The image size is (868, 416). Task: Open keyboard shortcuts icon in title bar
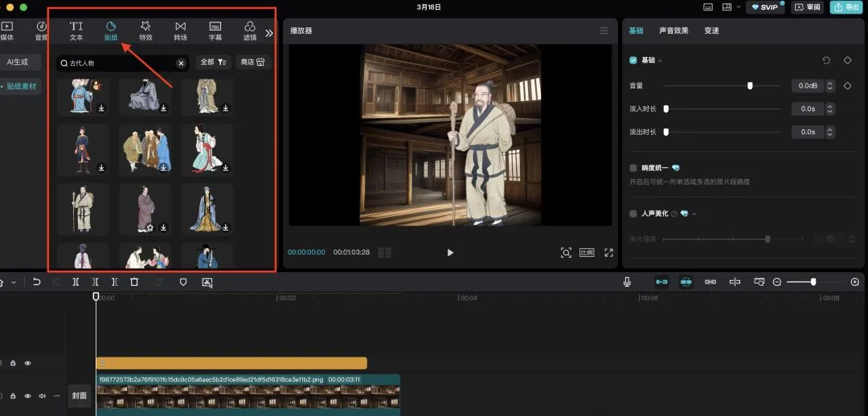click(x=708, y=7)
